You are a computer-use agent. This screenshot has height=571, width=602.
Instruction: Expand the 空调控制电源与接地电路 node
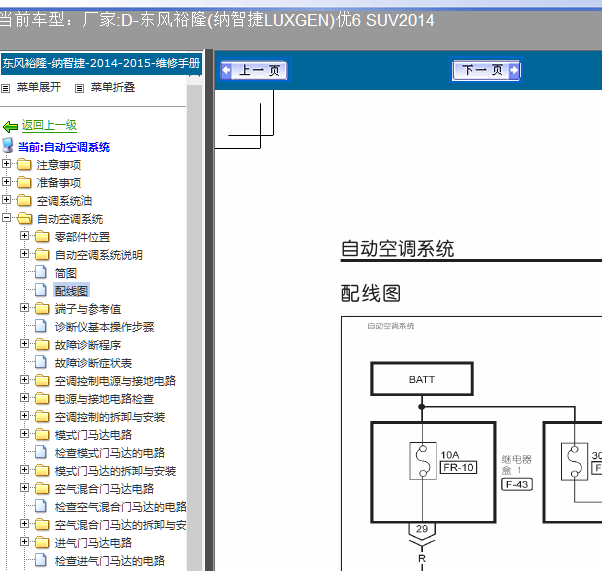[24, 379]
